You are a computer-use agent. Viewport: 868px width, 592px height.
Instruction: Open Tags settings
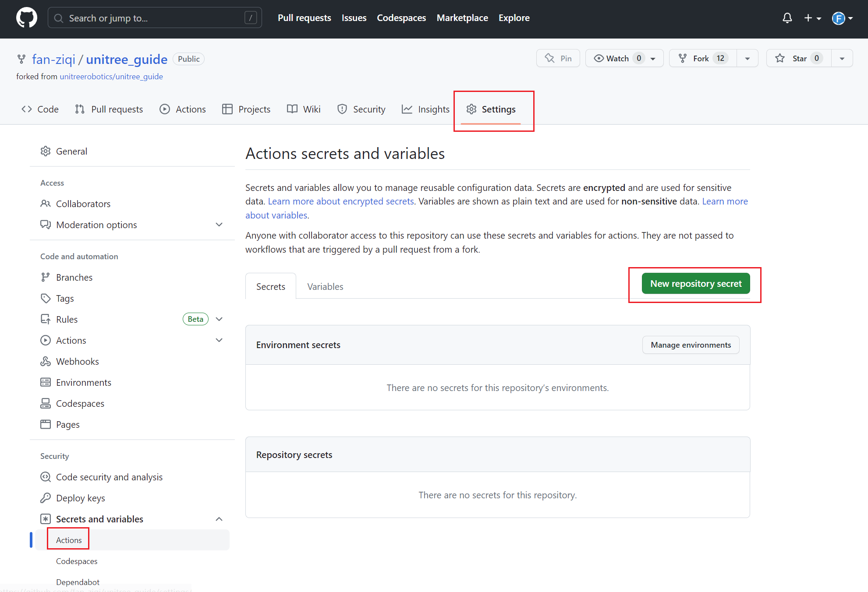[x=132, y=298]
